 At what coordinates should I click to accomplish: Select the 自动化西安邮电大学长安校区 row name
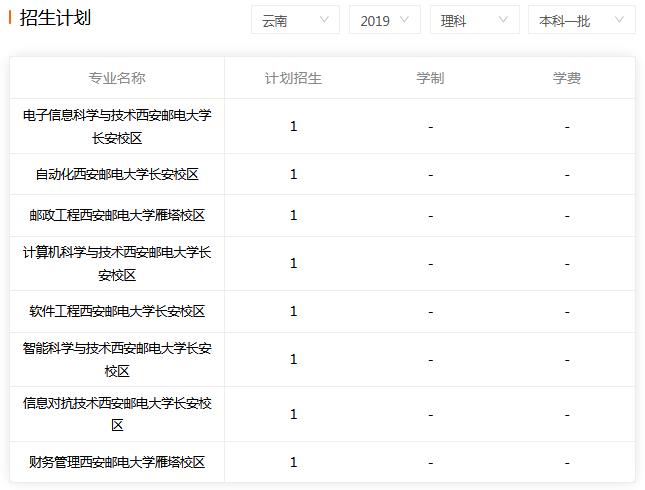coord(117,174)
